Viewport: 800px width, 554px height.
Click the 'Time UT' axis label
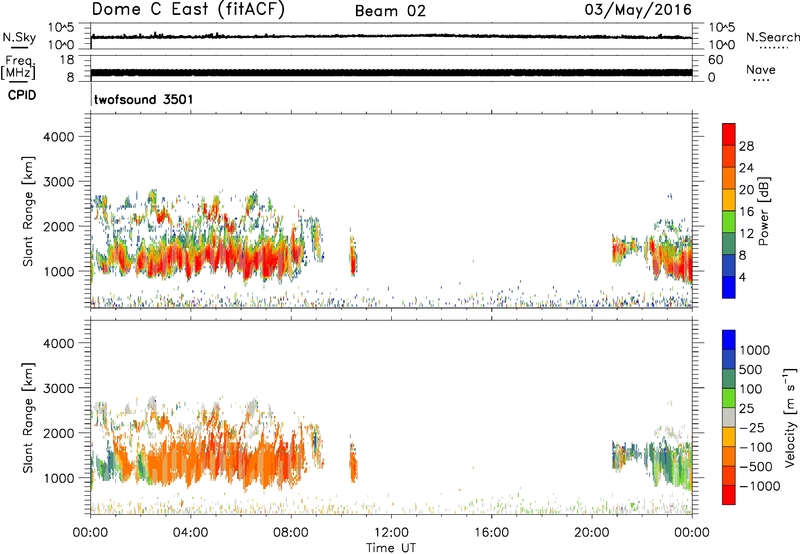pyautogui.click(x=391, y=548)
